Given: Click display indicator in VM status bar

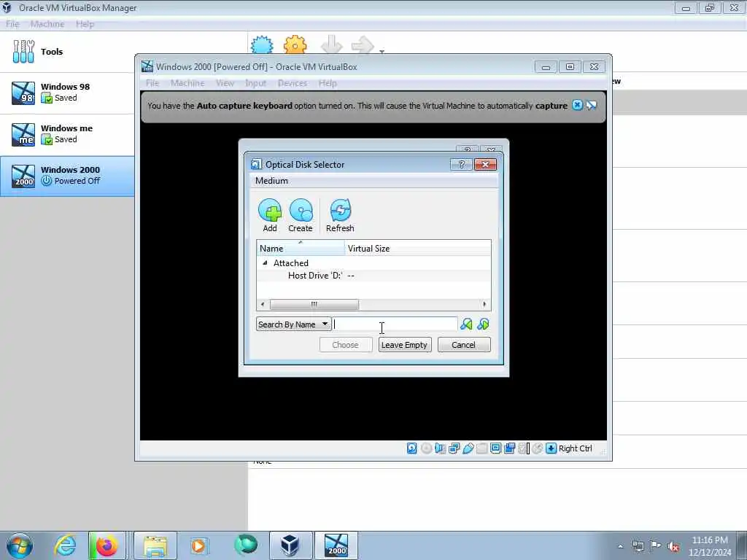Looking at the screenshot, I should (495, 448).
